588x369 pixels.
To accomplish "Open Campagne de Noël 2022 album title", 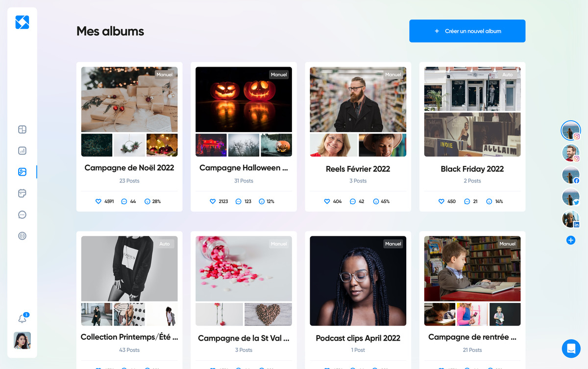I will tap(129, 168).
